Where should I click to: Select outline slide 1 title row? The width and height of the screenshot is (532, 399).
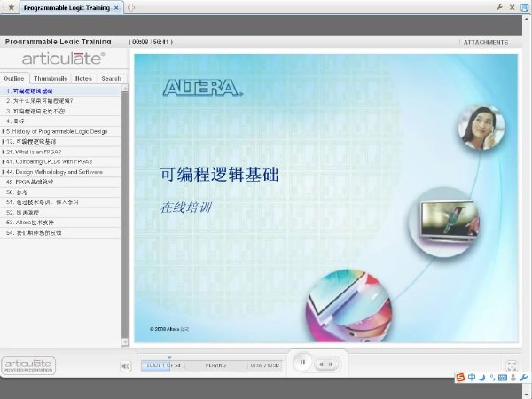pos(60,91)
